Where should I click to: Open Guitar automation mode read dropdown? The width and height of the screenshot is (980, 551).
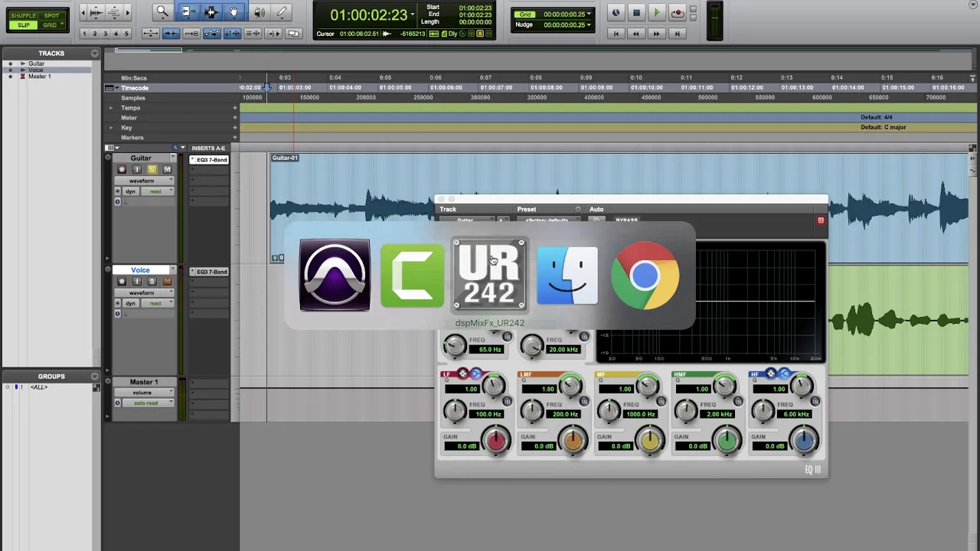click(158, 191)
